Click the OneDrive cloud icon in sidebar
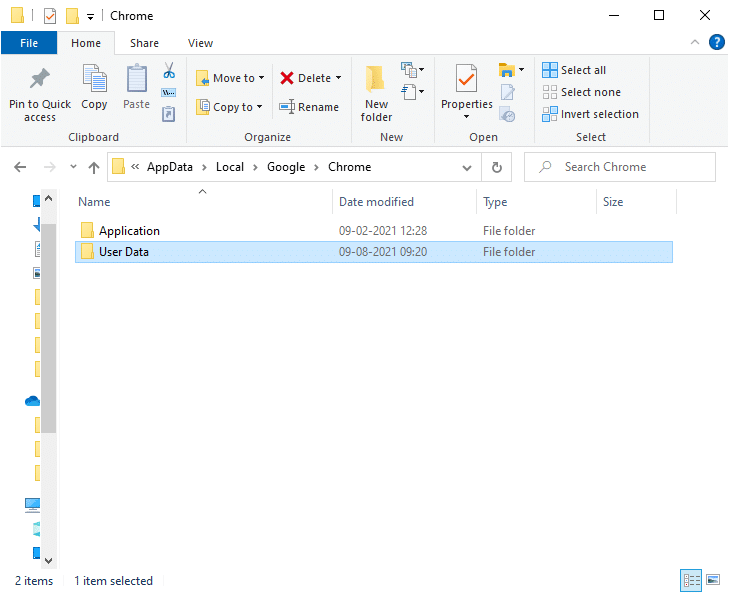Viewport: 729px width, 593px height. [33, 401]
